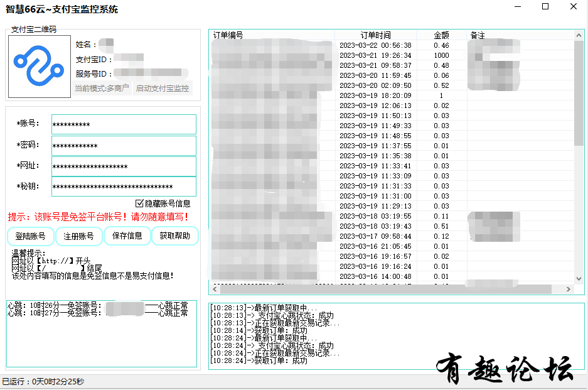Select order row 2023-03-19 11:35:38
Image resolution: width=588 pixels, height=390 pixels.
[x=392, y=156]
